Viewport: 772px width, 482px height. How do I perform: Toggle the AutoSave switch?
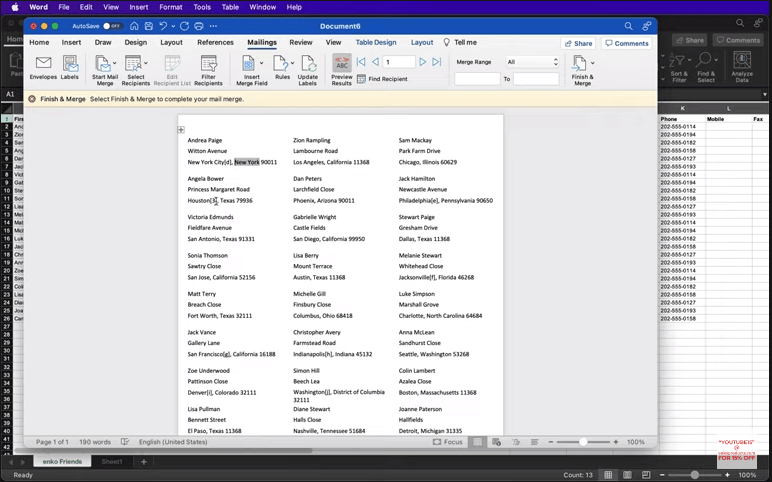click(112, 26)
